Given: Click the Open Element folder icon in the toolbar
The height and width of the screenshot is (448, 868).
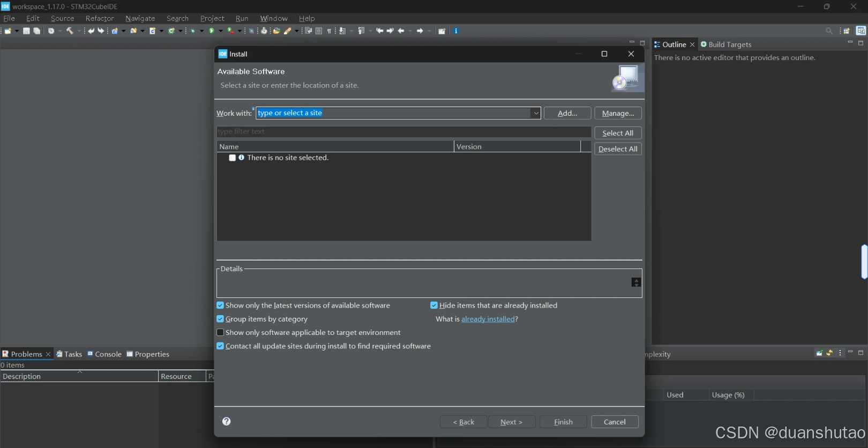Looking at the screenshot, I should 276,31.
